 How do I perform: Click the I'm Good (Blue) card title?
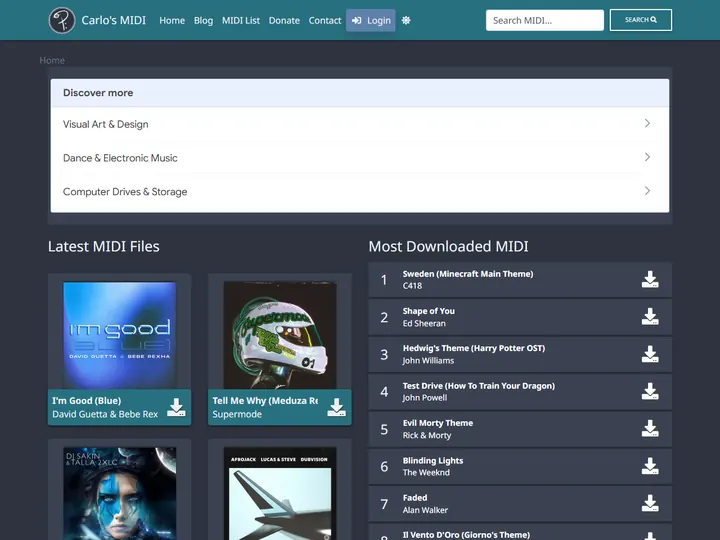coord(86,400)
